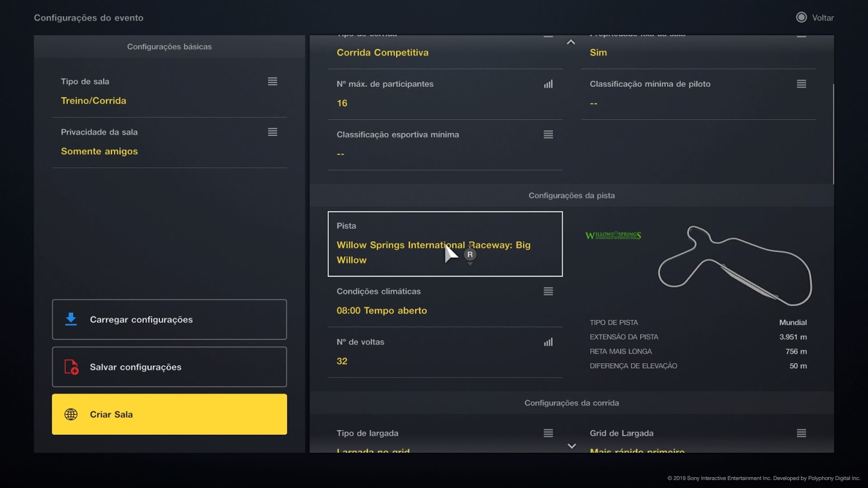
Task: Click Configurações básicas header
Action: pyautogui.click(x=169, y=47)
